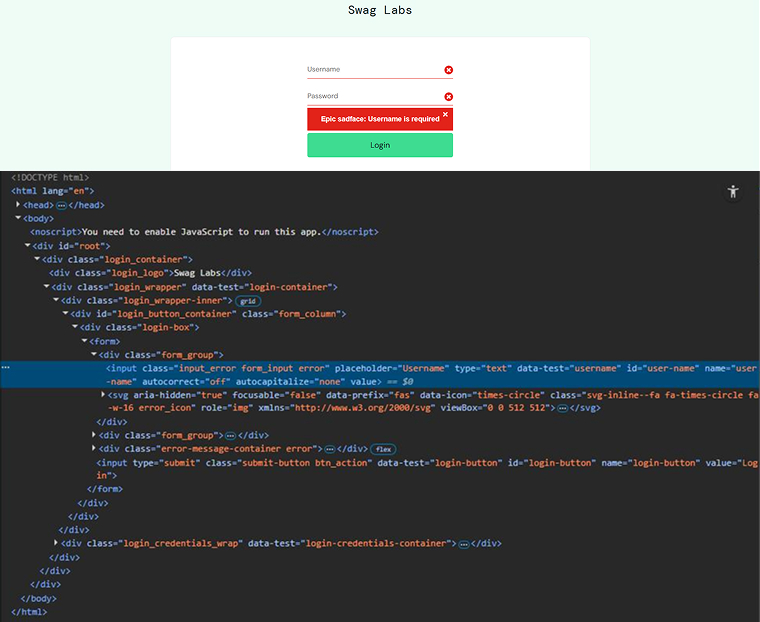Expand the error-message-container div

coord(94,448)
